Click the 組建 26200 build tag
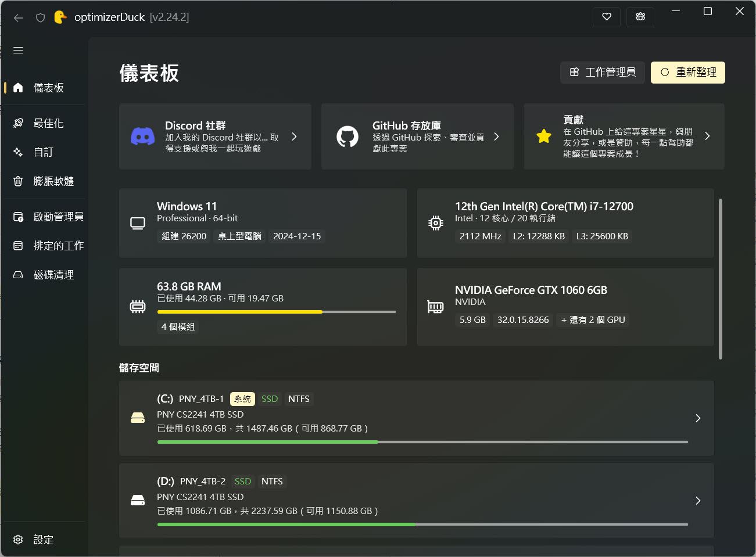 point(184,236)
